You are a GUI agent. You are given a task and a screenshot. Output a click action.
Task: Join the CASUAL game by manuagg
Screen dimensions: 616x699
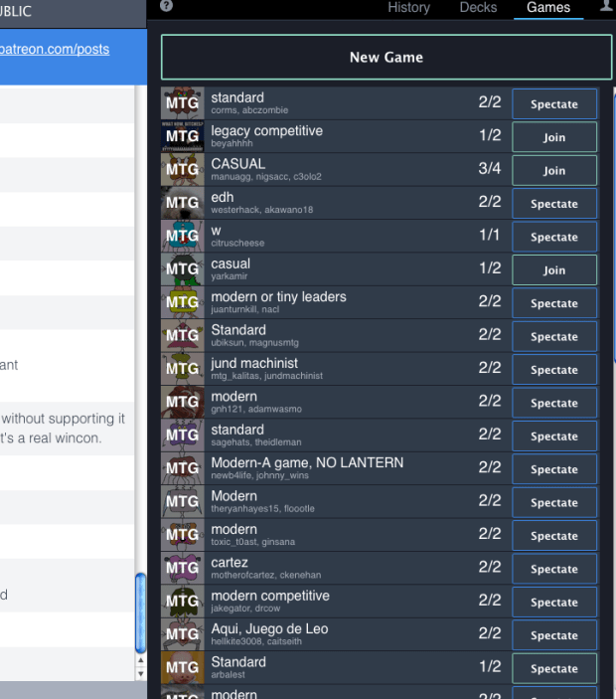point(554,170)
